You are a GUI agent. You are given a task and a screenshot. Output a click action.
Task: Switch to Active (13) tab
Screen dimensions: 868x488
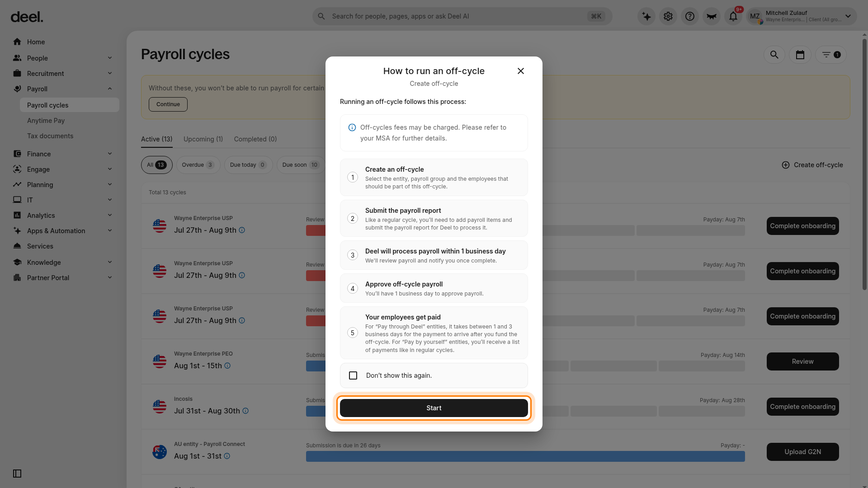coord(156,139)
